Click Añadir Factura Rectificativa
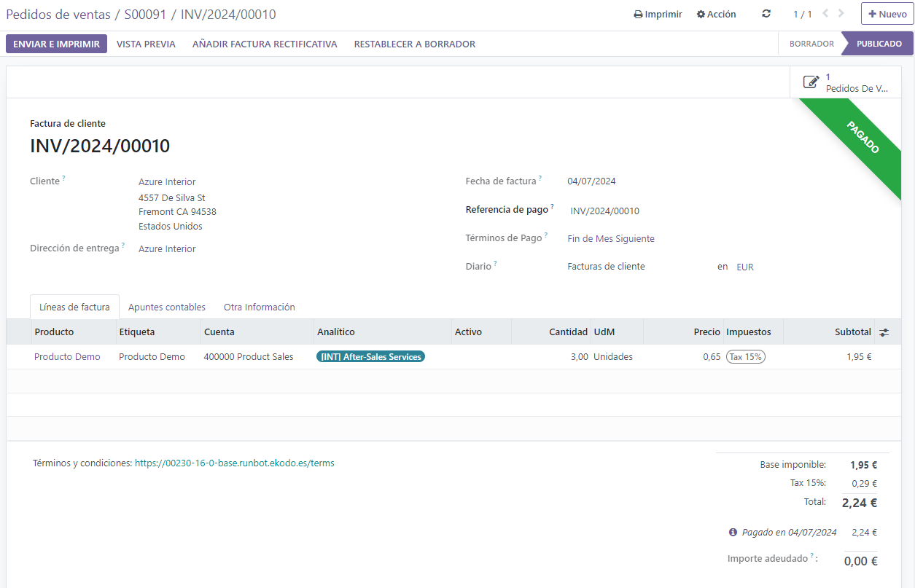This screenshot has width=915, height=588. tap(265, 44)
